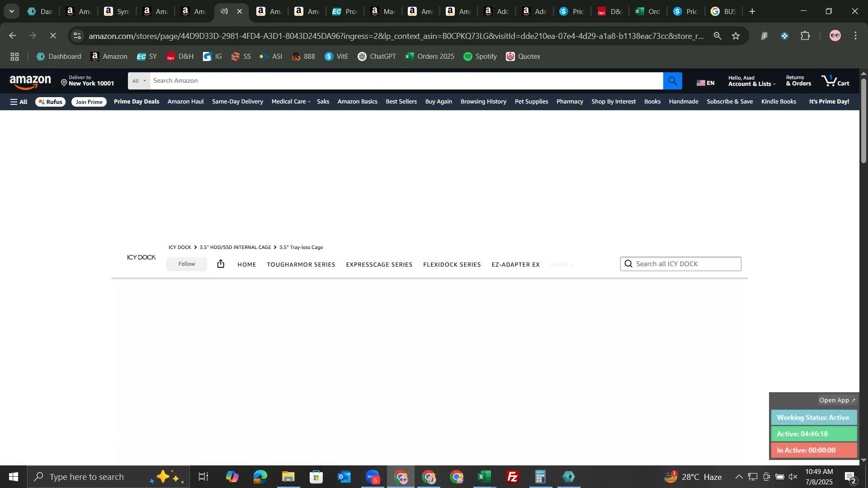868x488 pixels.
Task: Click the ICY DOCK store logo
Action: click(x=141, y=258)
